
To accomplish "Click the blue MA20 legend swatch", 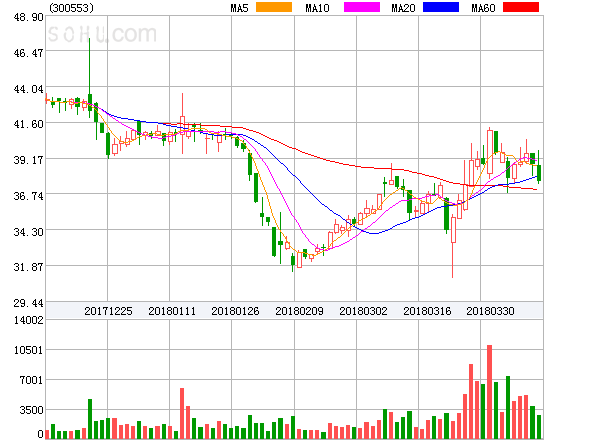I will click(441, 7).
